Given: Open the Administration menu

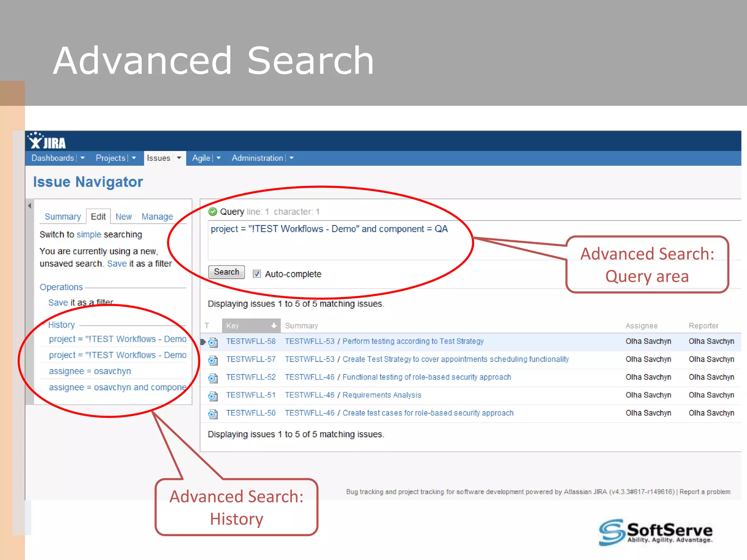Looking at the screenshot, I should pyautogui.click(x=258, y=158).
